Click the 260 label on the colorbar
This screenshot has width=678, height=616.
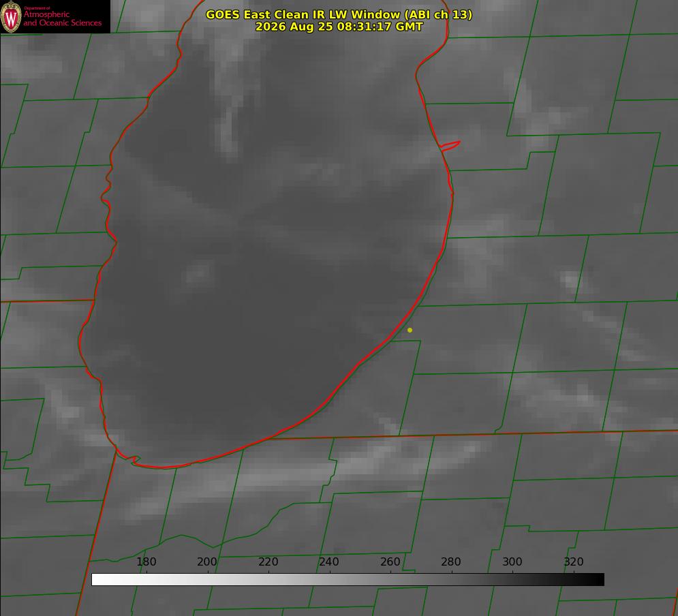point(390,562)
